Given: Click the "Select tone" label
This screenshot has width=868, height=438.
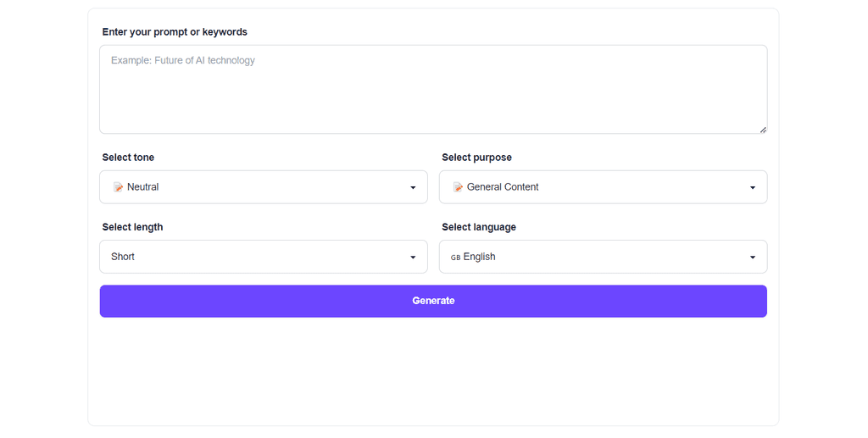Looking at the screenshot, I should coord(128,158).
